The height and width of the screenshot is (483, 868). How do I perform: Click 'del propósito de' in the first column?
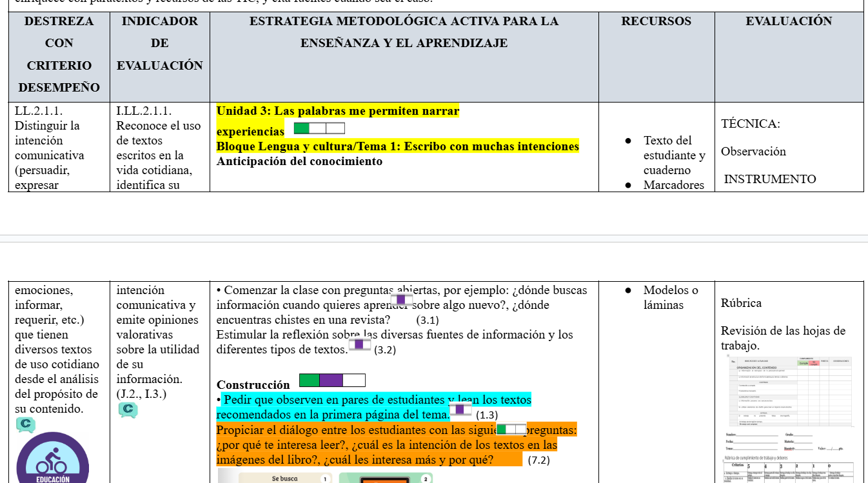56,394
